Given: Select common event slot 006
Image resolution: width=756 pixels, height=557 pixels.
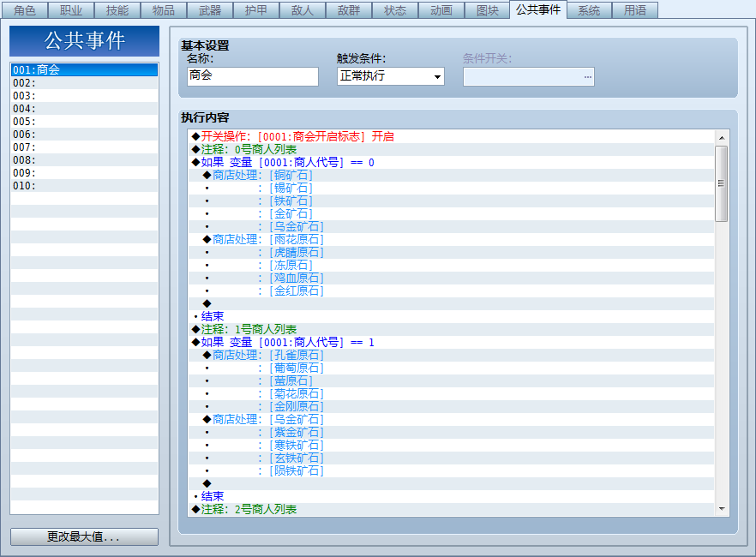Looking at the screenshot, I should click(84, 134).
